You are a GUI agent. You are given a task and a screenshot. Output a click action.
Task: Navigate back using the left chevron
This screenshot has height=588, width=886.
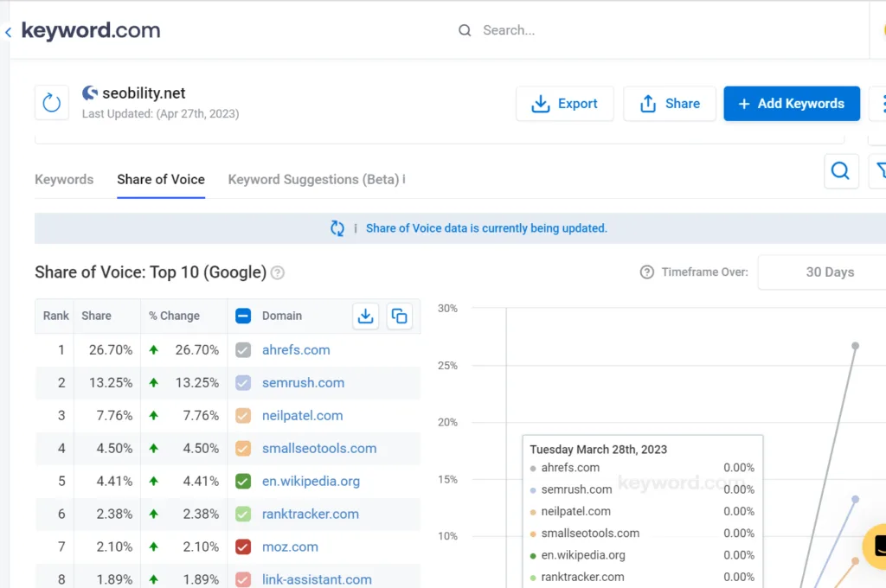pos(9,29)
